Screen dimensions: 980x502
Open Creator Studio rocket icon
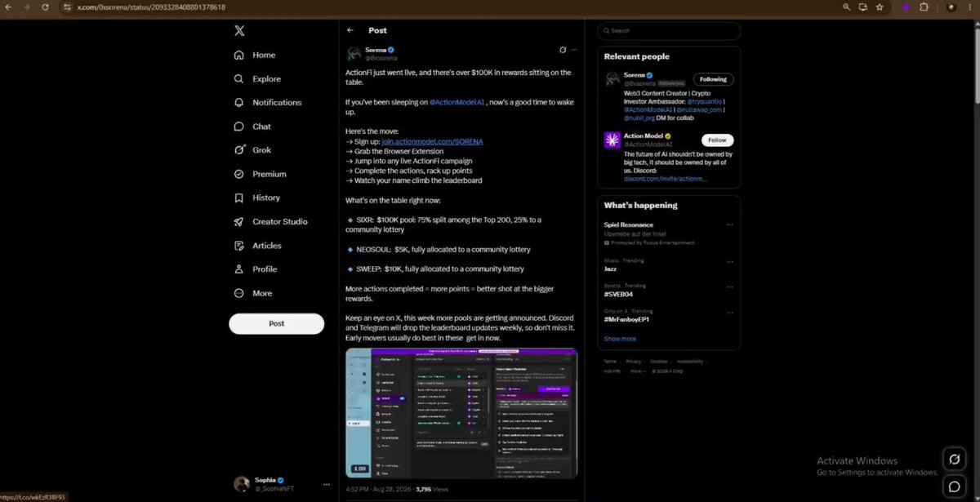pos(239,222)
